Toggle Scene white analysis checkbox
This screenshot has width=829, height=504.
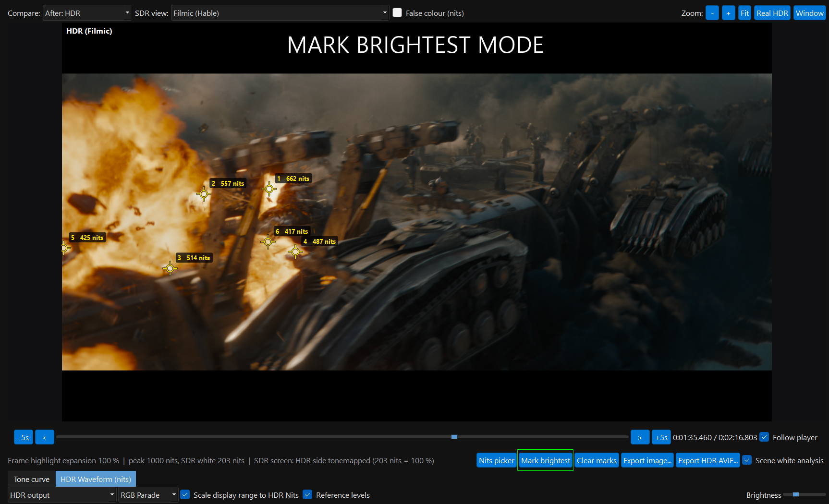[747, 460]
